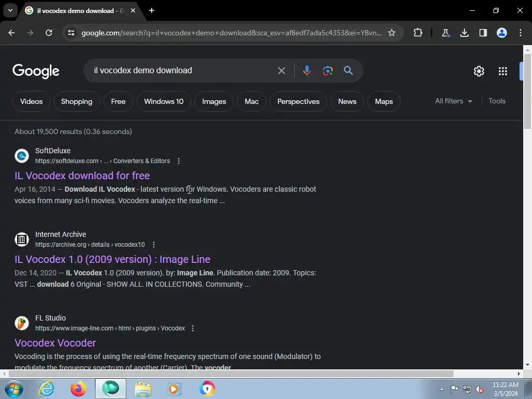Open more options for FL Studio result

pyautogui.click(x=192, y=328)
